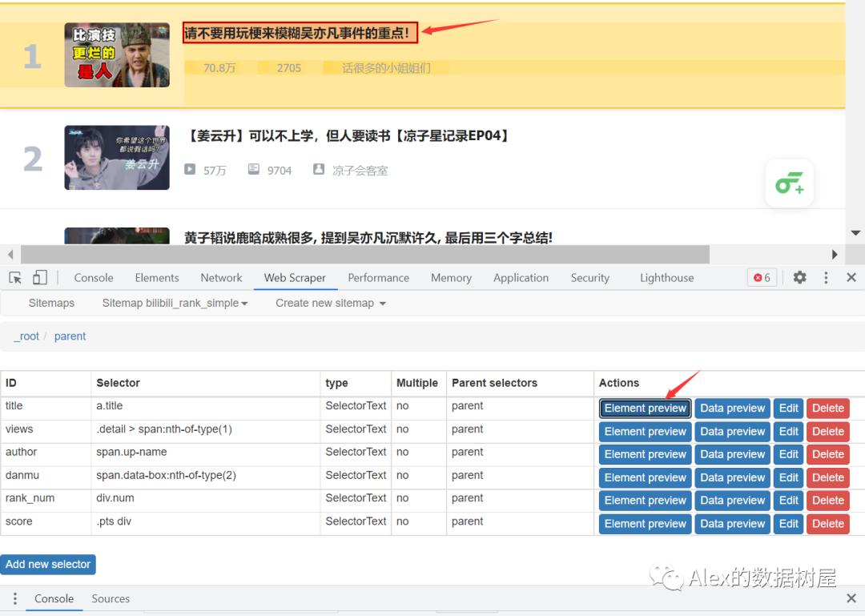The height and width of the screenshot is (616, 865).
Task: Open the console drawer three-dot menu
Action: tap(14, 599)
